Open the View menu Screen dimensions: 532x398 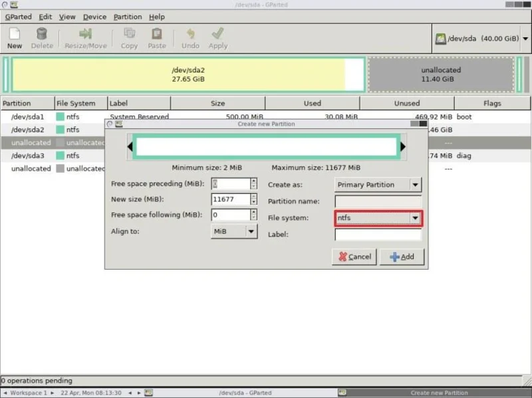67,17
